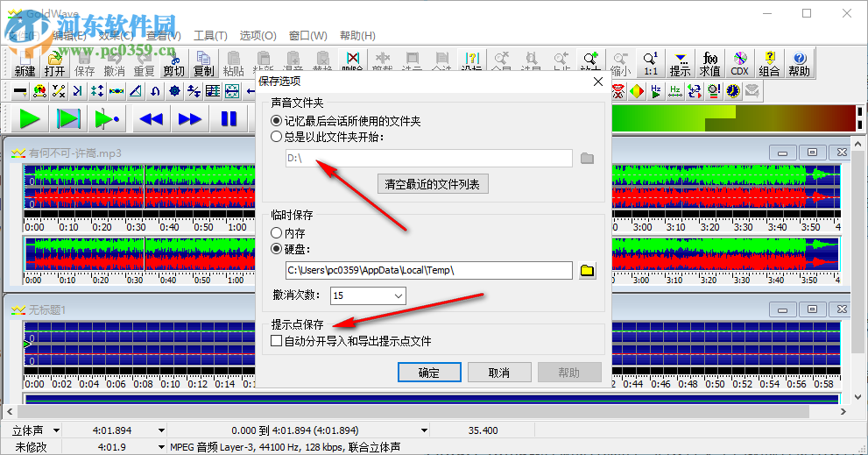Click the red-yellow-green diamond effect icon

pos(637,91)
